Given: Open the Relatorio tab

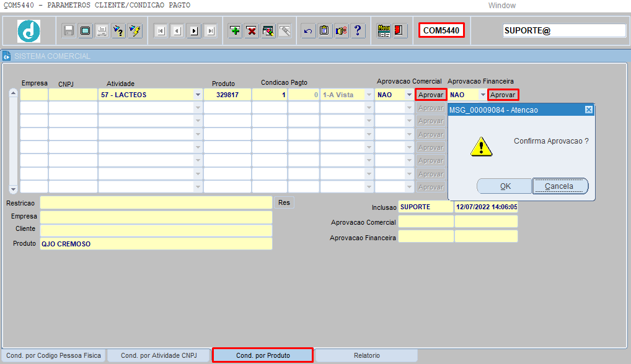Looking at the screenshot, I should coord(366,355).
